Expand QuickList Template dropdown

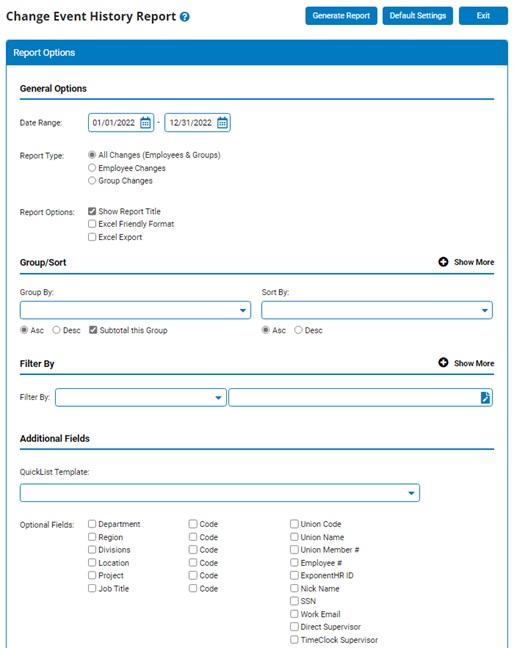(x=220, y=493)
